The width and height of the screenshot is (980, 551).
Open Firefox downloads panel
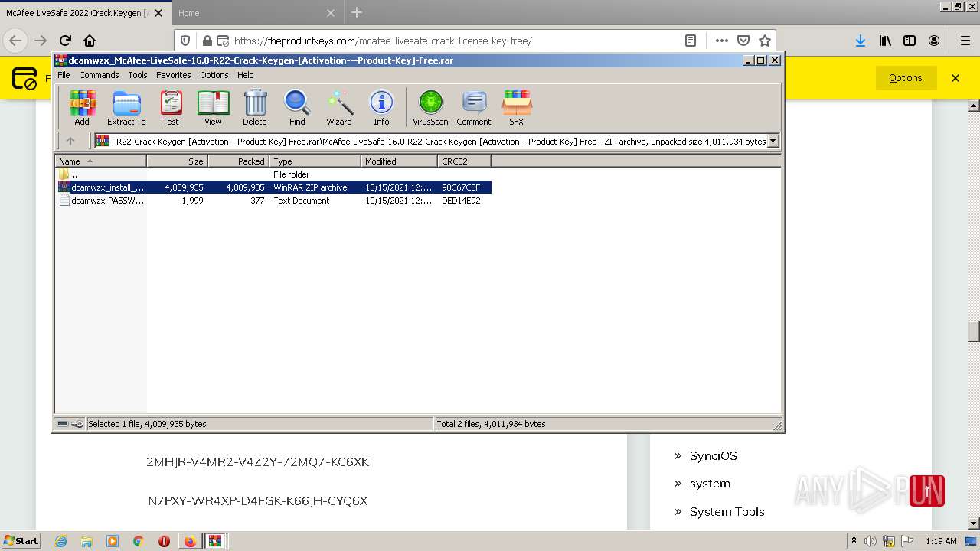coord(861,41)
